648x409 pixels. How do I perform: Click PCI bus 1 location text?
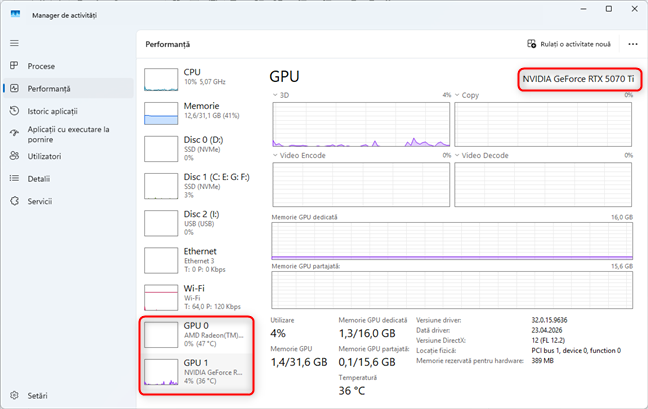pos(576,350)
